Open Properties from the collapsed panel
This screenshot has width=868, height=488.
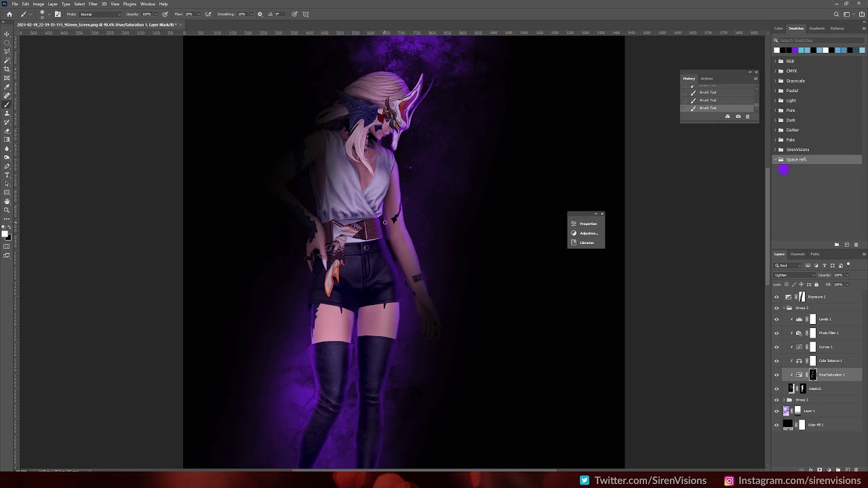coord(586,224)
